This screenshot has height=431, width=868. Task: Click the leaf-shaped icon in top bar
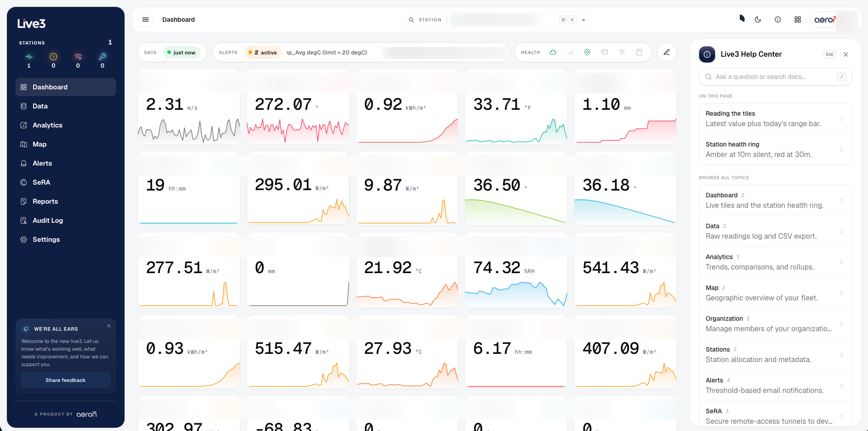click(742, 18)
